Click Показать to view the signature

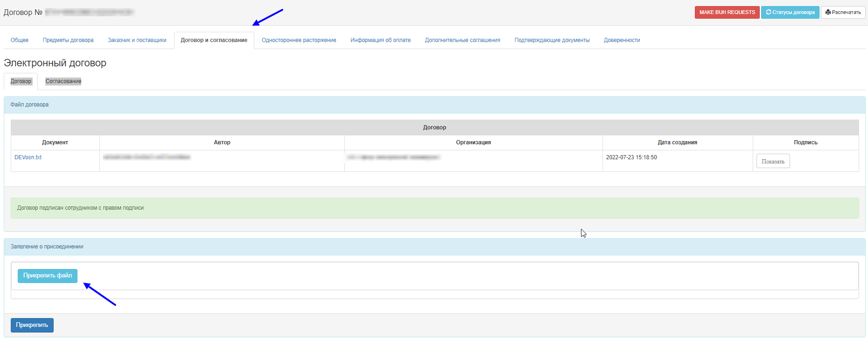[x=773, y=161]
